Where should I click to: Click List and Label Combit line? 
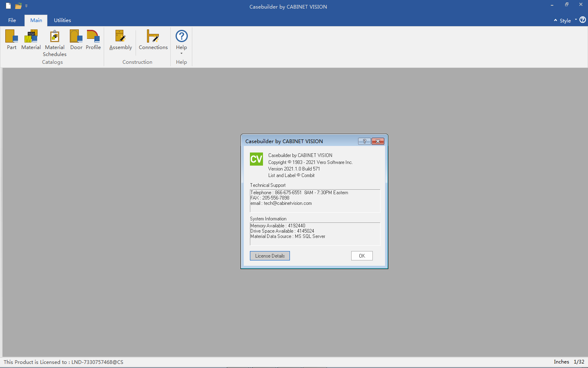click(x=291, y=175)
